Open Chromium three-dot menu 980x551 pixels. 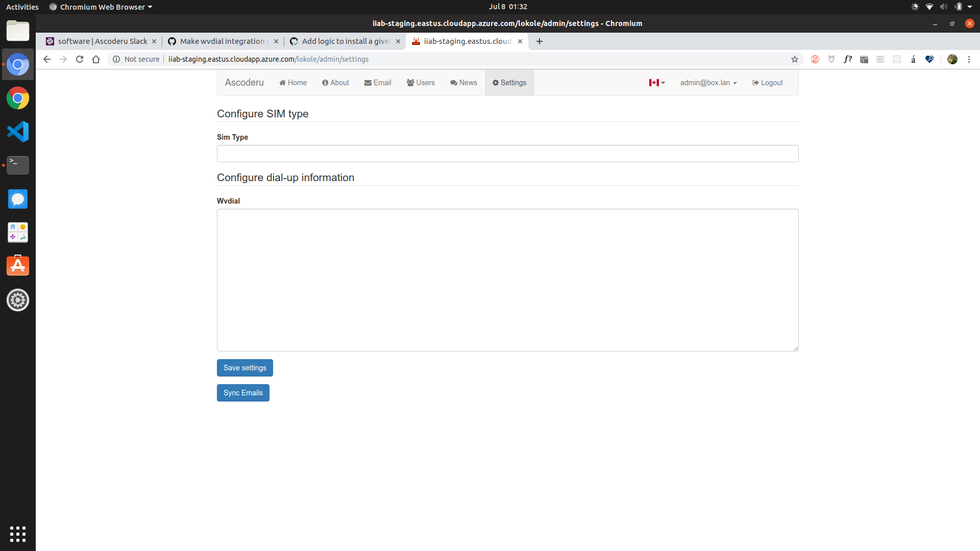pyautogui.click(x=969, y=59)
